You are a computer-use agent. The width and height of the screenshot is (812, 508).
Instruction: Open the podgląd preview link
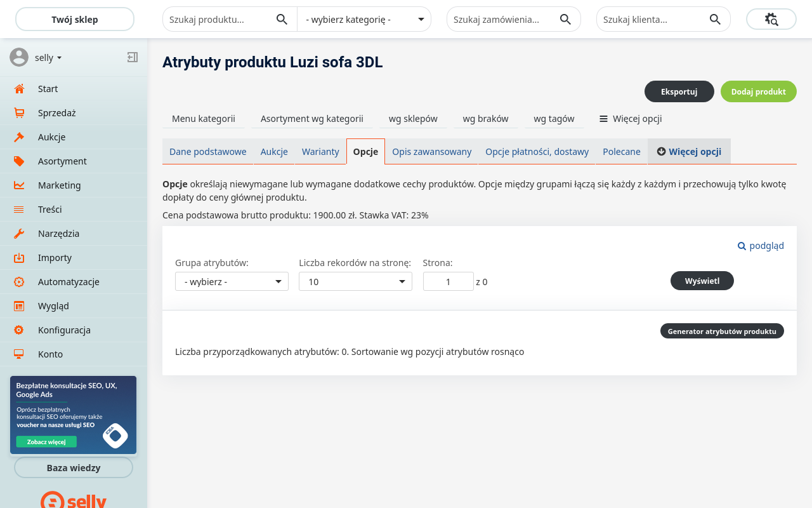pyautogui.click(x=761, y=246)
